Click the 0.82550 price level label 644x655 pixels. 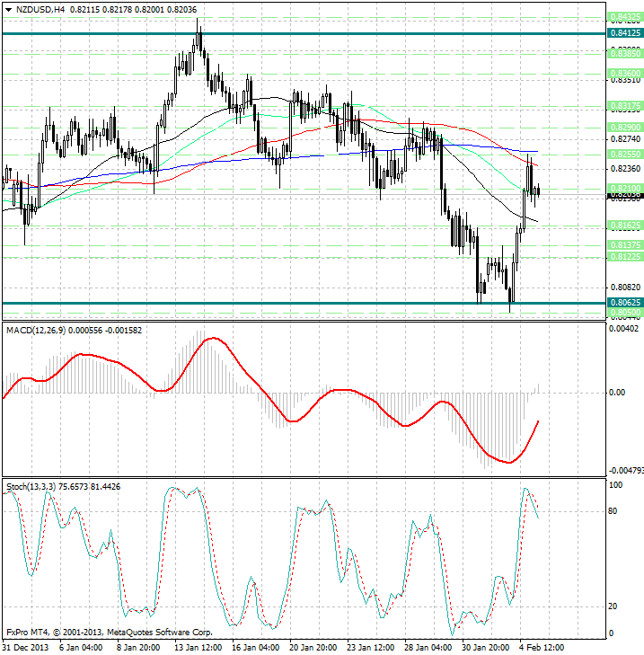coord(625,155)
